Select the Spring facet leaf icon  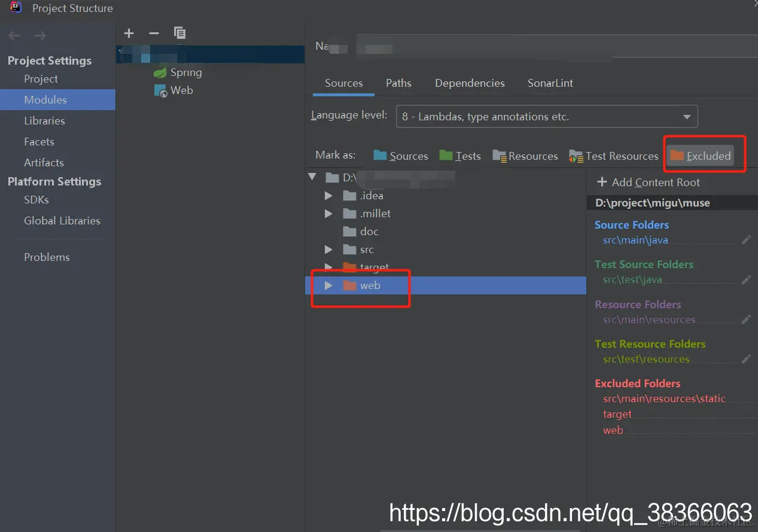(160, 72)
